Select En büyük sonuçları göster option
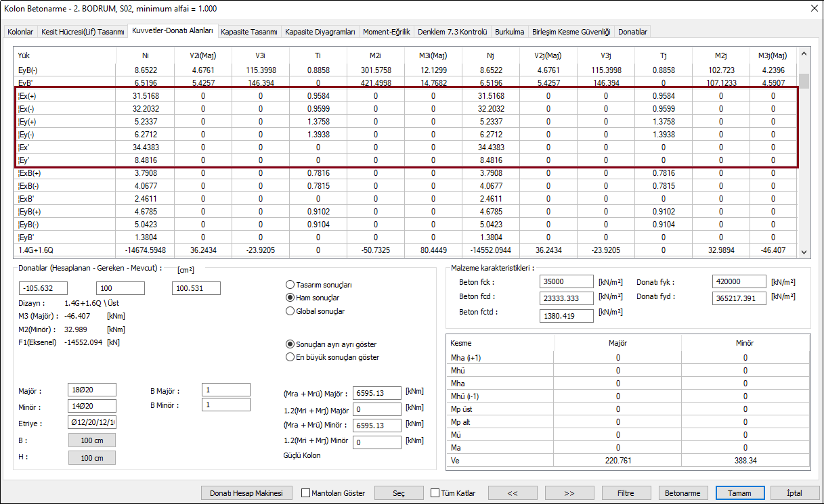824x504 pixels. [290, 357]
